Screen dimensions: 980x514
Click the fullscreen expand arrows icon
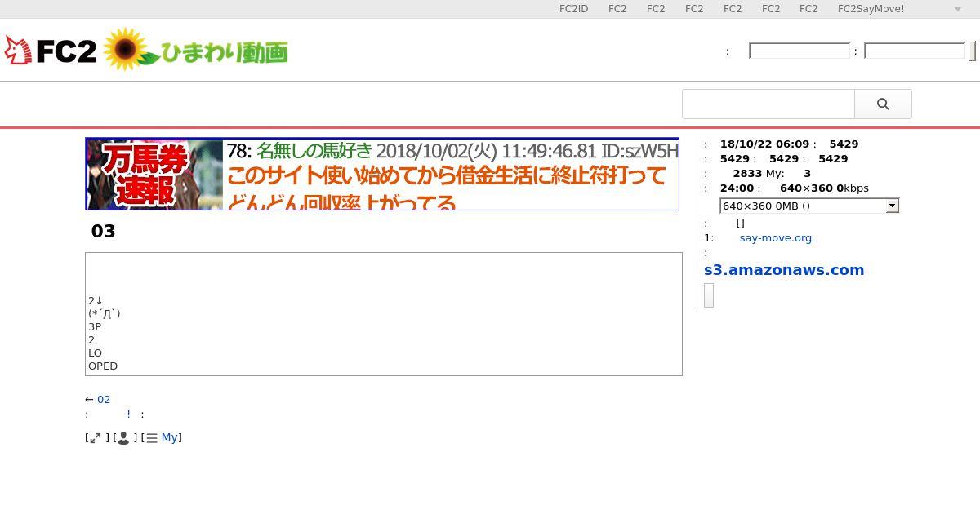pyautogui.click(x=95, y=438)
